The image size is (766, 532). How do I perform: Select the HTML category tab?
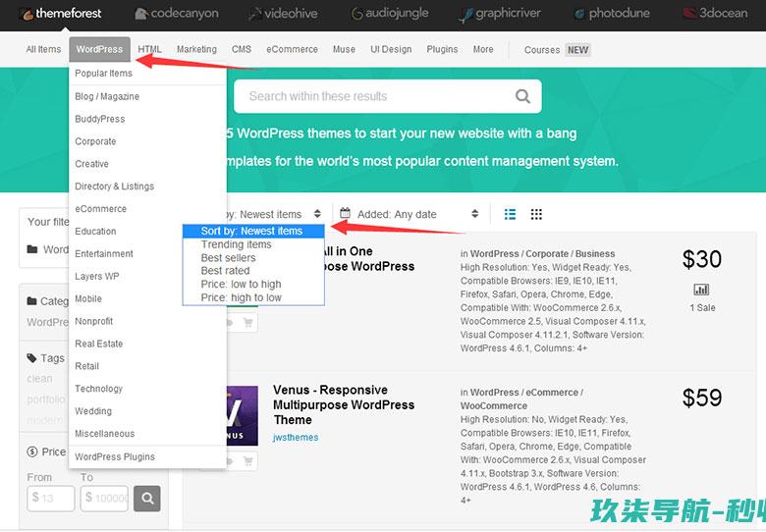pos(149,49)
